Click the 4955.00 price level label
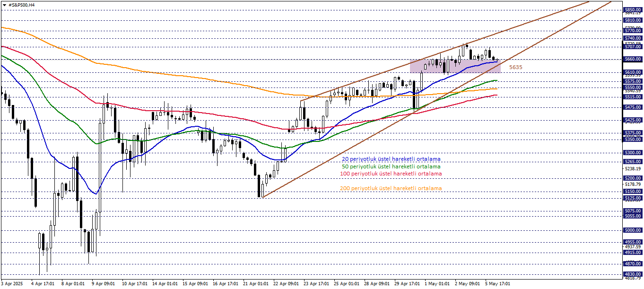This screenshot has width=644, height=289. 633,242
